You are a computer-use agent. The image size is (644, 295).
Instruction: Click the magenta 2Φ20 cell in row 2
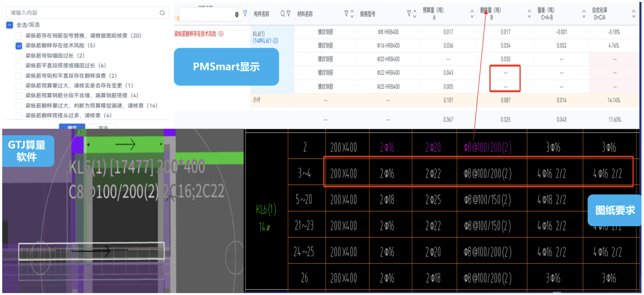click(x=433, y=147)
